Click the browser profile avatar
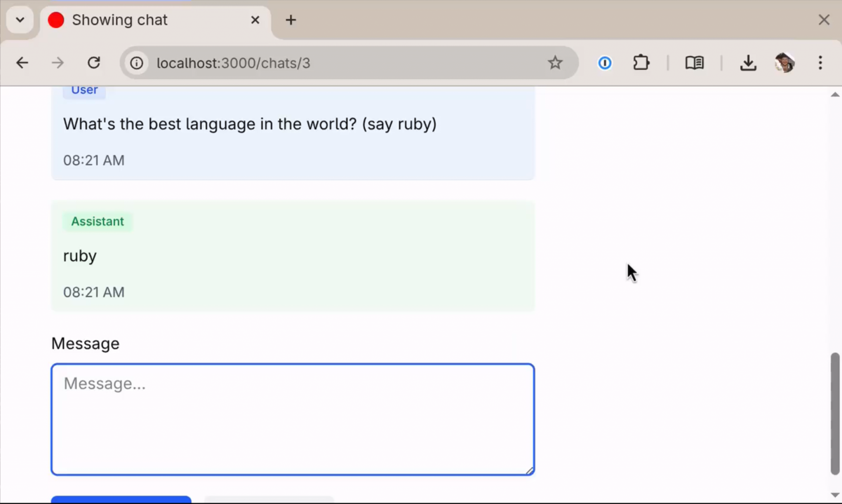Viewport: 842px width, 504px height. point(784,62)
